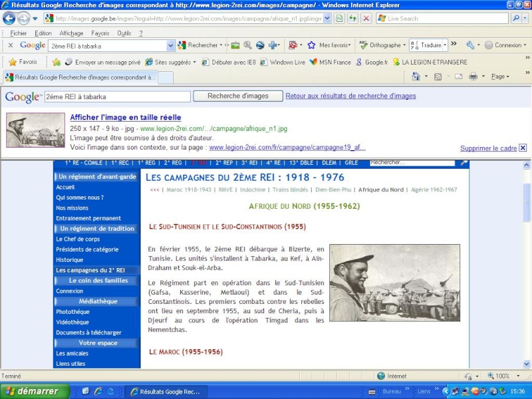Image resolution: width=532 pixels, height=399 pixels.
Task: Open the Outils menu
Action: pyautogui.click(x=124, y=33)
